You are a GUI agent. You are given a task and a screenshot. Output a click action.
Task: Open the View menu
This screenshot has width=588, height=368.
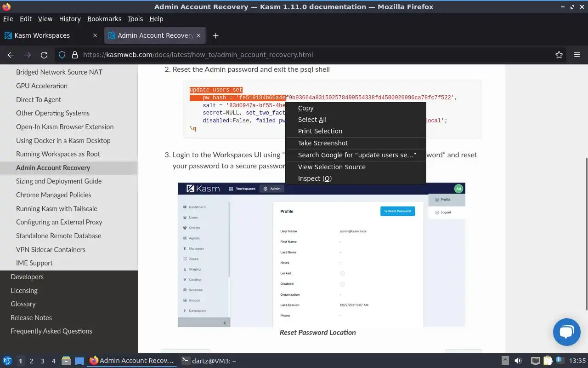pyautogui.click(x=45, y=19)
